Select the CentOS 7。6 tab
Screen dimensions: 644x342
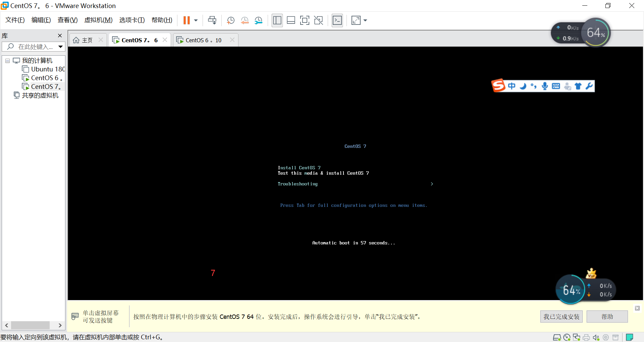tap(140, 40)
